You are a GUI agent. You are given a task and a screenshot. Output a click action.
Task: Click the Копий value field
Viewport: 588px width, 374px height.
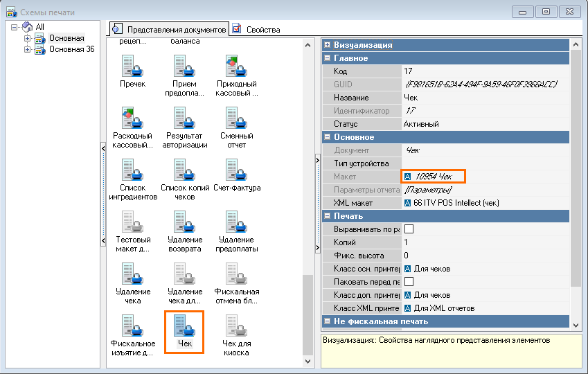[485, 242]
